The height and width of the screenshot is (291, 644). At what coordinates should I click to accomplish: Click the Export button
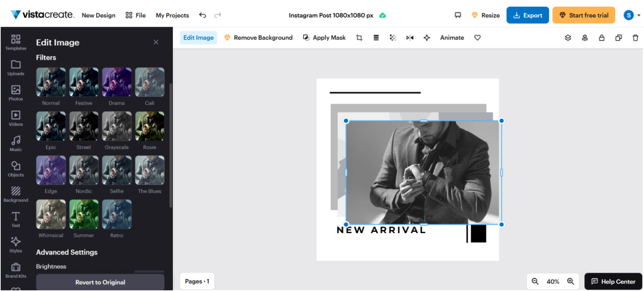click(x=527, y=15)
